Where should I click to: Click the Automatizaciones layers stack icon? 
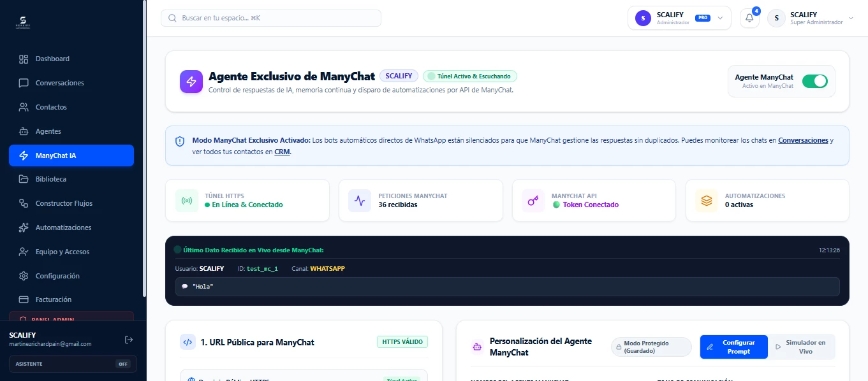(x=707, y=201)
